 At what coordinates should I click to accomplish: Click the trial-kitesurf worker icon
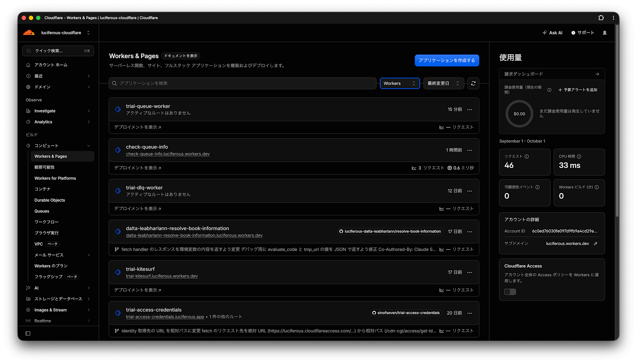118,272
